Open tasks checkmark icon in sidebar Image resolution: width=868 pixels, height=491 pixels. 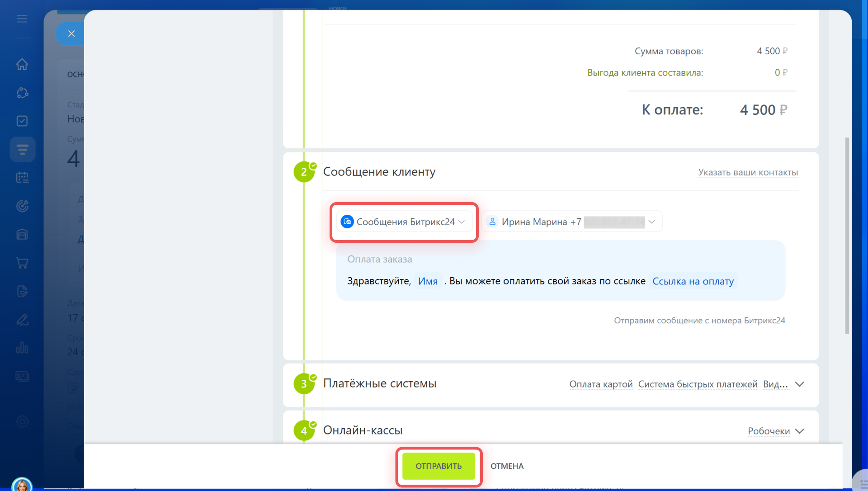click(22, 121)
